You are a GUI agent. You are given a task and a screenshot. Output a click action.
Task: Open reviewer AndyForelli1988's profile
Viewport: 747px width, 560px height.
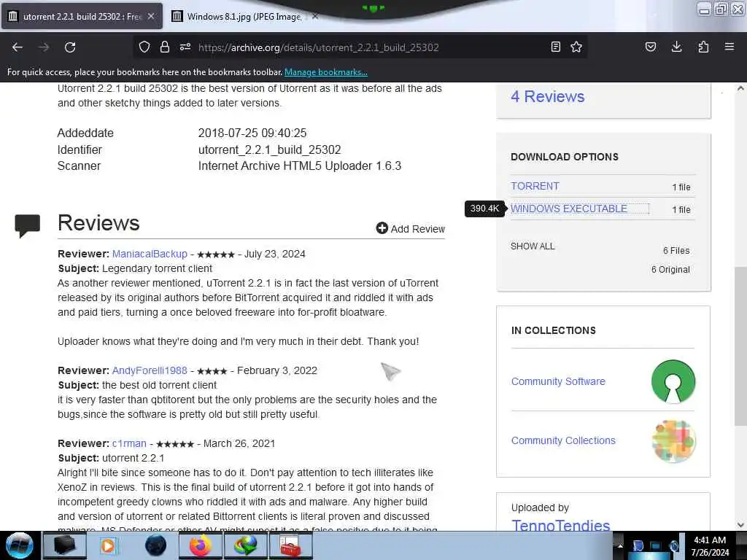[x=150, y=370]
